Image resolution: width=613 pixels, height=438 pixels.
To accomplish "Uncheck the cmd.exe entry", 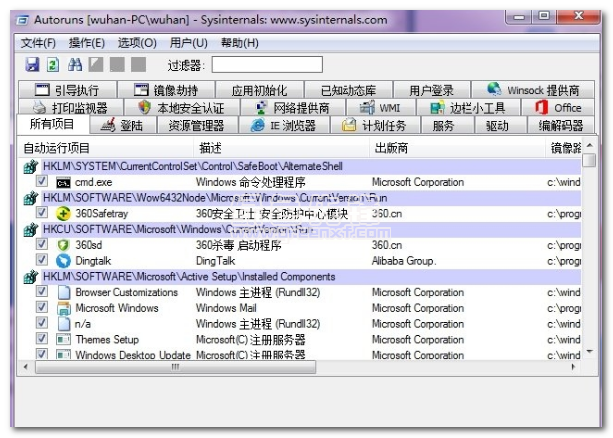I will (41, 181).
